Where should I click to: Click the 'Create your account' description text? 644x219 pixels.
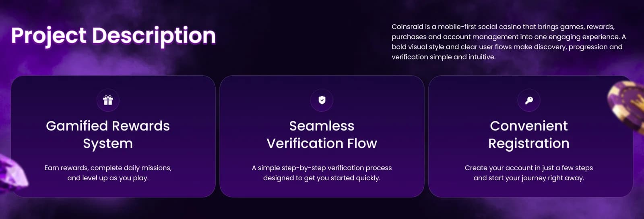(529, 173)
